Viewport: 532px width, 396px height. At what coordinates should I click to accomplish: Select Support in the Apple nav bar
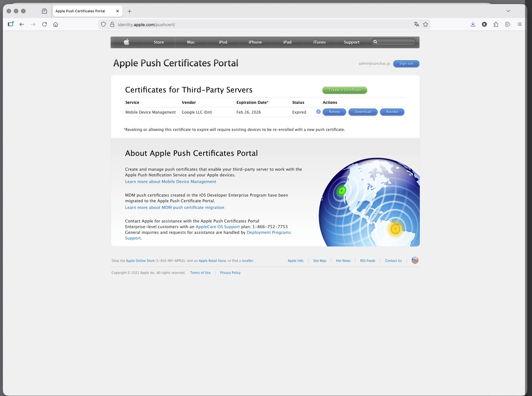click(351, 42)
